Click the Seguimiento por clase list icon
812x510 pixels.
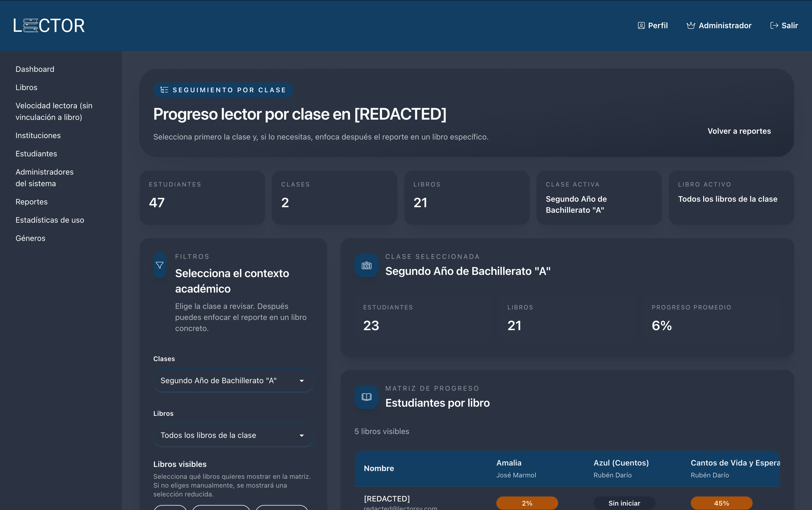tap(164, 90)
